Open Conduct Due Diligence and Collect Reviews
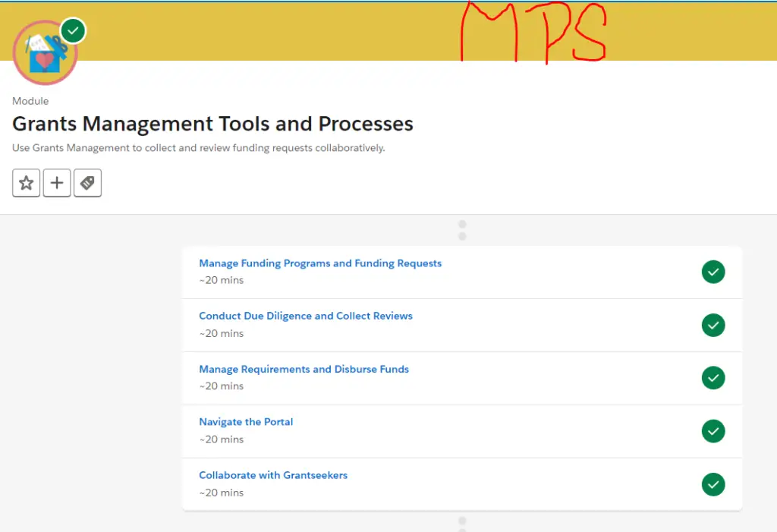This screenshot has width=777, height=532. (x=306, y=316)
